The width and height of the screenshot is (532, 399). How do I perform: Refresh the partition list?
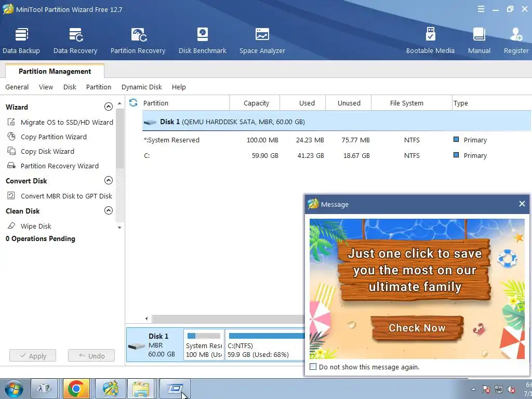click(x=134, y=102)
